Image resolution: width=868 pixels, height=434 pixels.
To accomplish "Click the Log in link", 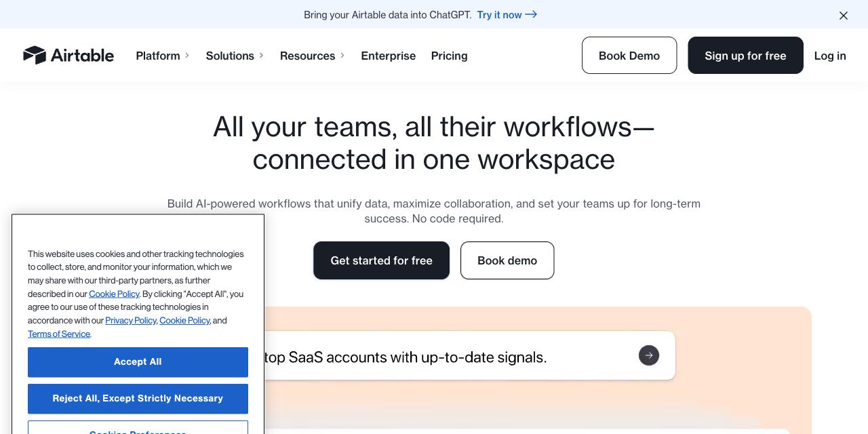I will (x=830, y=56).
